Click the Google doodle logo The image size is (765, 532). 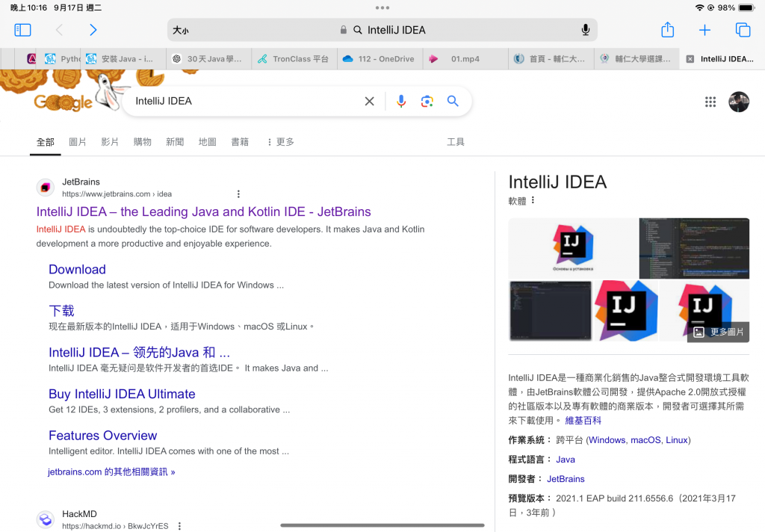tap(64, 102)
